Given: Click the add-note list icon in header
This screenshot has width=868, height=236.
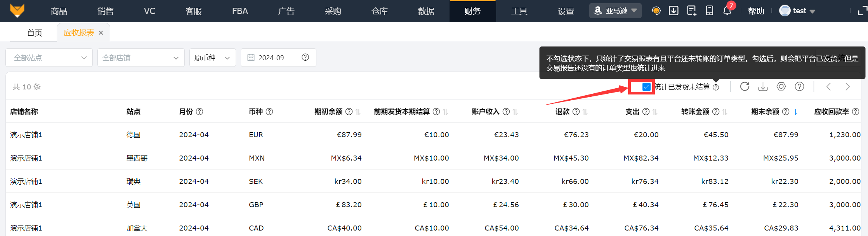Looking at the screenshot, I should (x=691, y=10).
